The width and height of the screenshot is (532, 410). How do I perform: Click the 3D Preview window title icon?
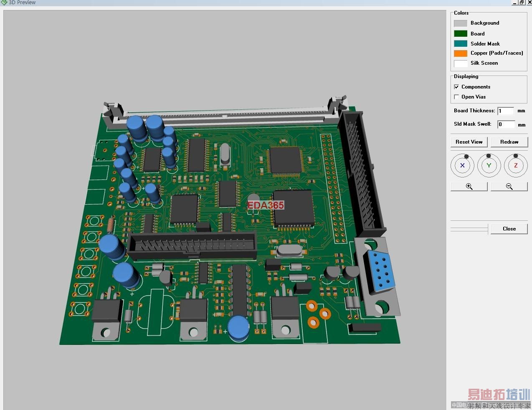point(4,3)
